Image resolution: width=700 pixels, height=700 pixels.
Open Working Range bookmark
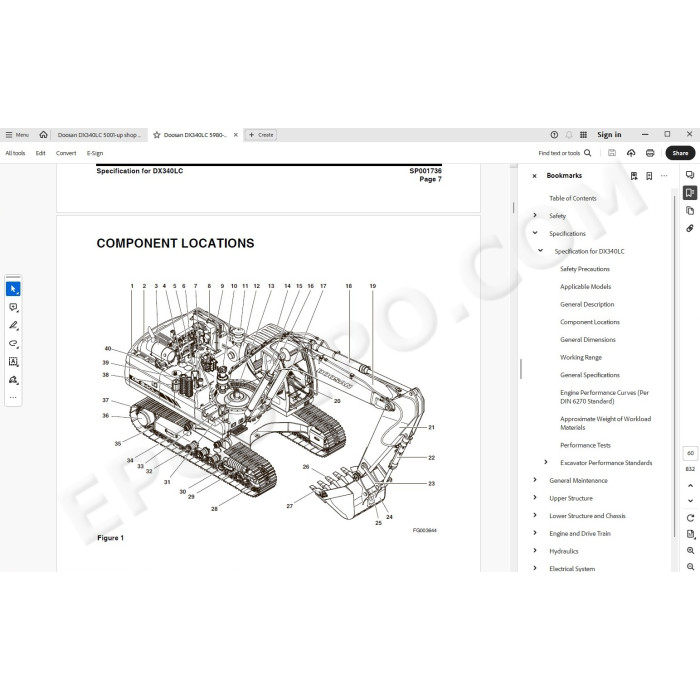[x=581, y=357]
